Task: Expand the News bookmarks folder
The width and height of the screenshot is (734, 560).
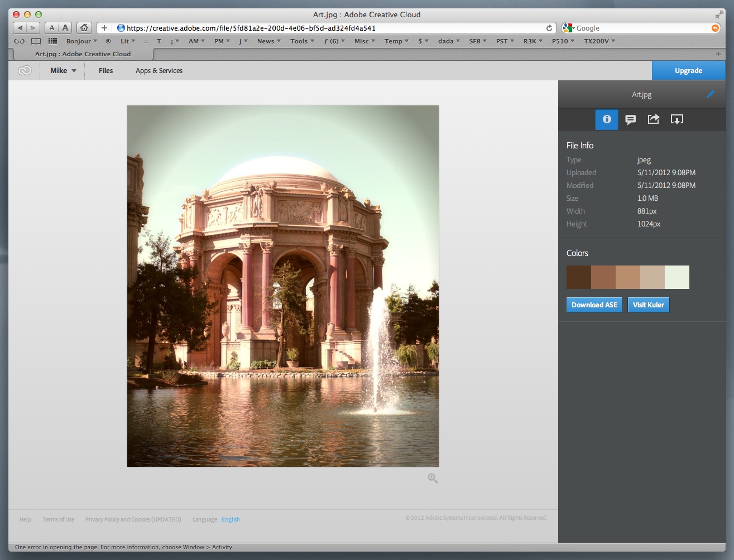Action: [x=268, y=41]
